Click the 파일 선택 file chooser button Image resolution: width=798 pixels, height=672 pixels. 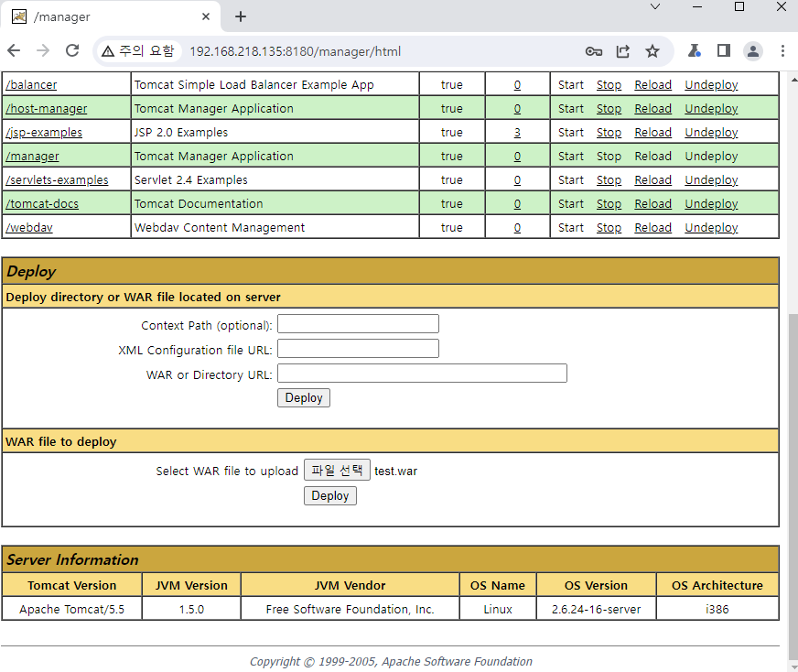[x=337, y=470]
